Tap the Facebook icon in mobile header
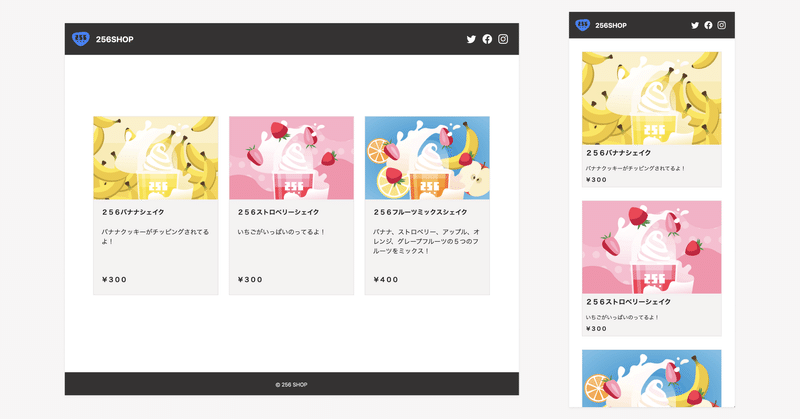The image size is (800, 419). pyautogui.click(x=708, y=25)
